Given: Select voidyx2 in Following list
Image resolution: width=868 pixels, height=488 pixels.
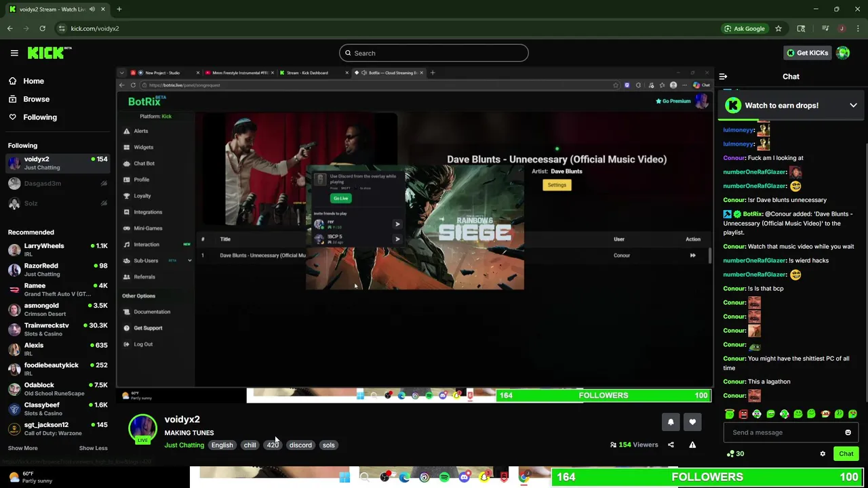Looking at the screenshot, I should click(x=58, y=163).
